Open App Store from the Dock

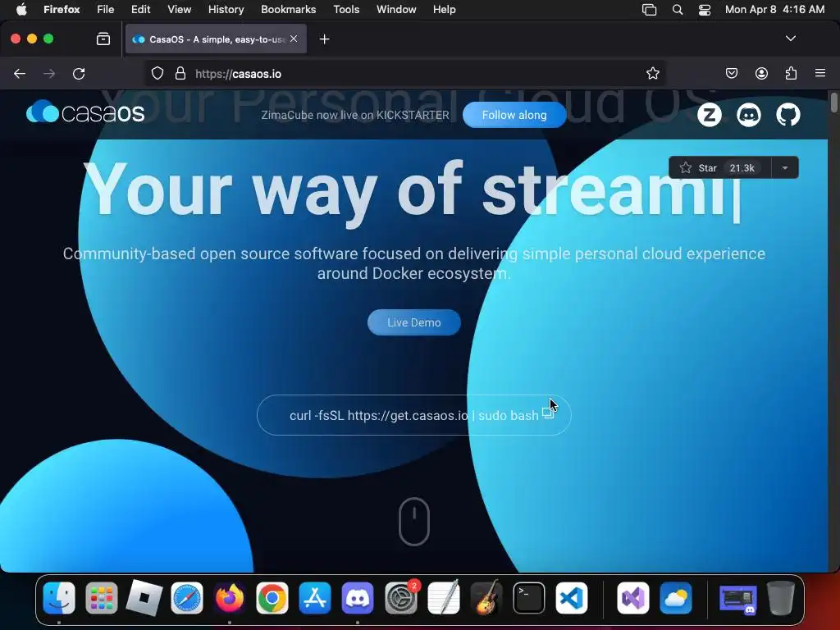tap(315, 597)
